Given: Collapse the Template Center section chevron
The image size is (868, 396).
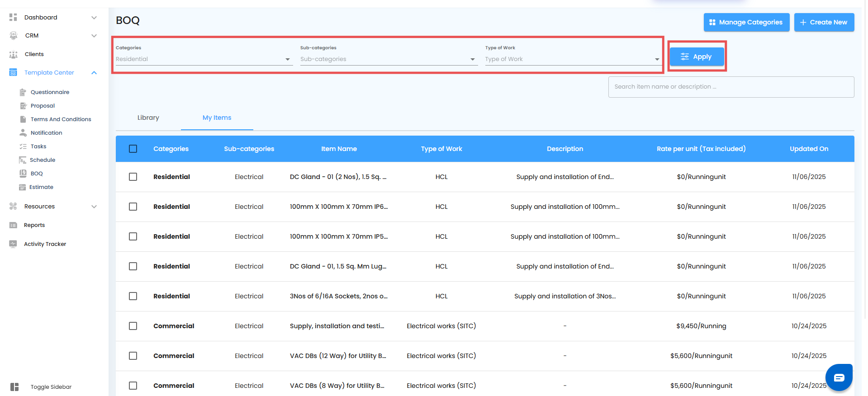Looking at the screenshot, I should tap(94, 73).
